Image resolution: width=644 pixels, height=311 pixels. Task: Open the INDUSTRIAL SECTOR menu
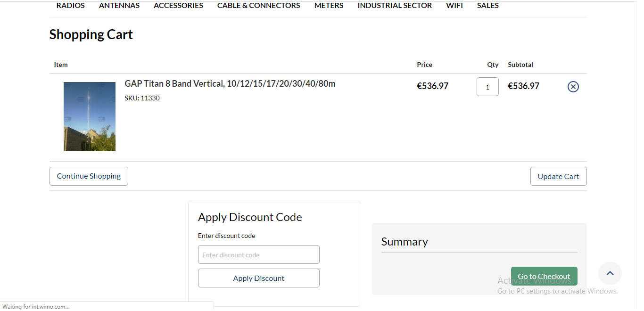pos(395,6)
